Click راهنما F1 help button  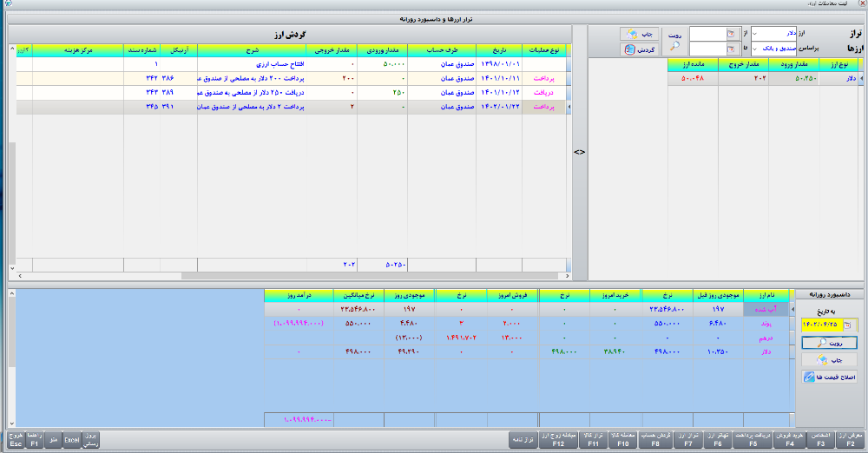tap(35, 440)
